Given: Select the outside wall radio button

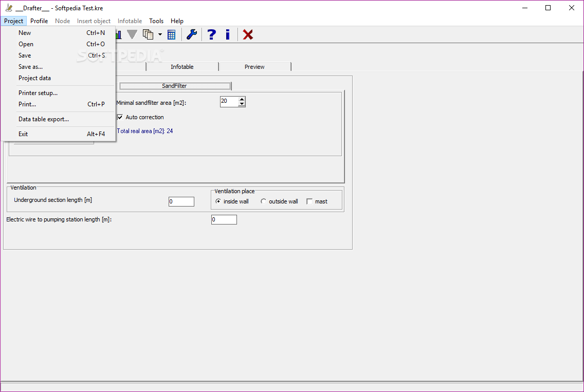Looking at the screenshot, I should [x=263, y=201].
